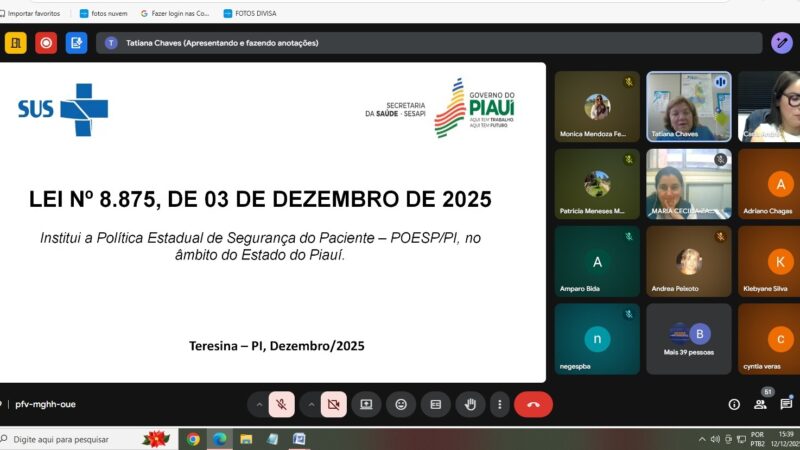The width and height of the screenshot is (800, 450).
Task: Click the Windows taskbar search field
Action: click(x=87, y=439)
